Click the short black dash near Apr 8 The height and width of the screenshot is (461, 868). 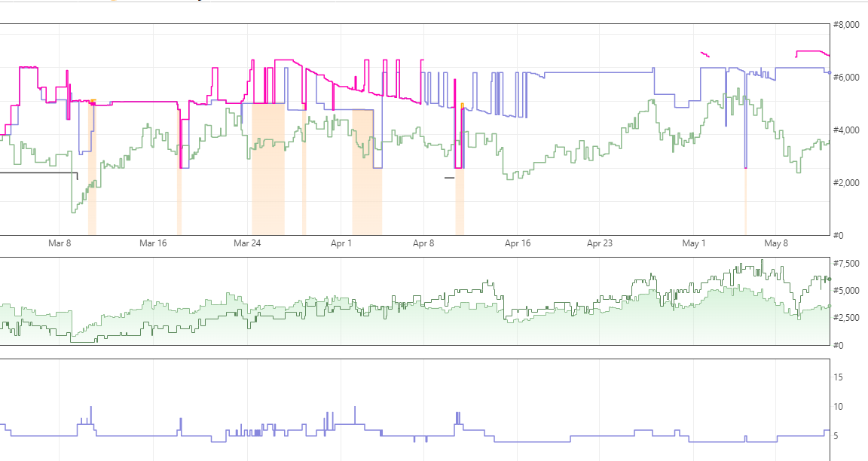pyautogui.click(x=450, y=178)
